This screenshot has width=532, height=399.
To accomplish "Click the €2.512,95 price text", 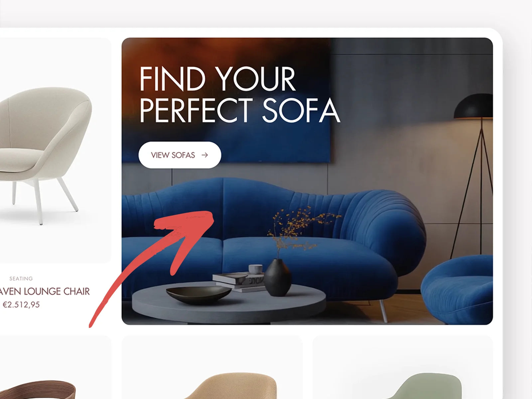I will click(x=21, y=305).
